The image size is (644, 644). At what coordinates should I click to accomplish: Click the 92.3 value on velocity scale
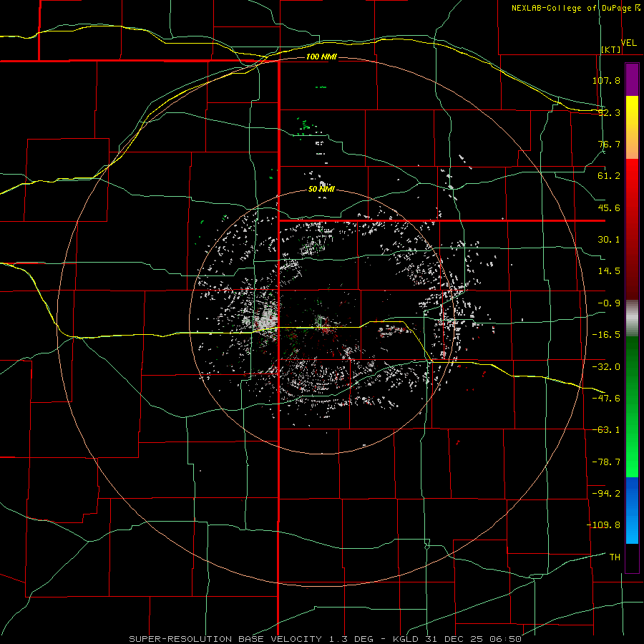point(609,112)
